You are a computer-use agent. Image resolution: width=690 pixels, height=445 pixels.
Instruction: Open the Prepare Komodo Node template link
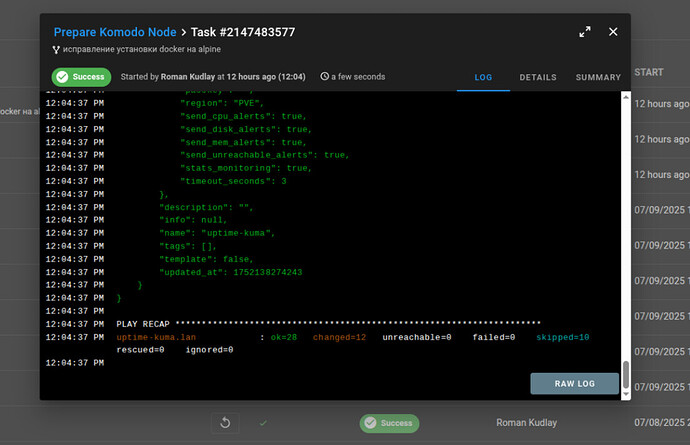tap(115, 32)
